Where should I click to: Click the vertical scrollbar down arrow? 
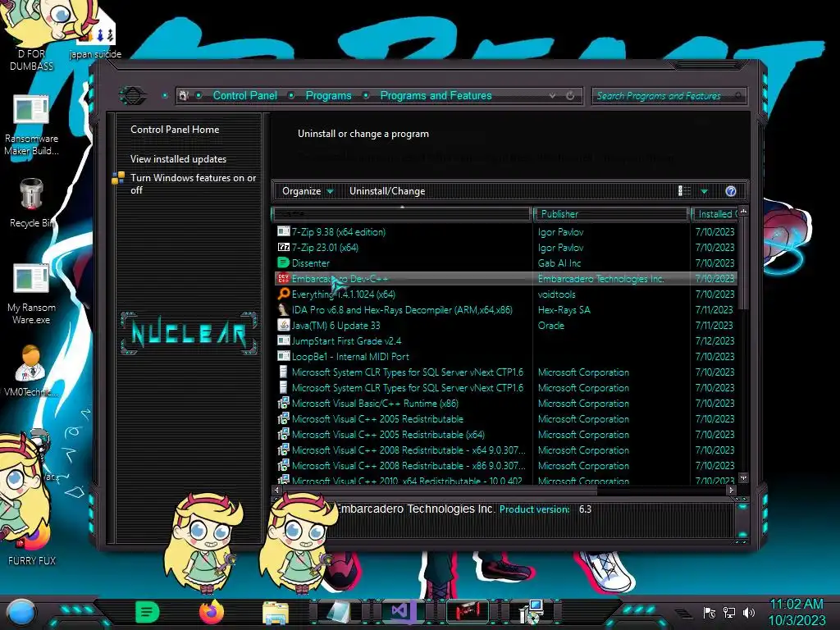(x=743, y=478)
